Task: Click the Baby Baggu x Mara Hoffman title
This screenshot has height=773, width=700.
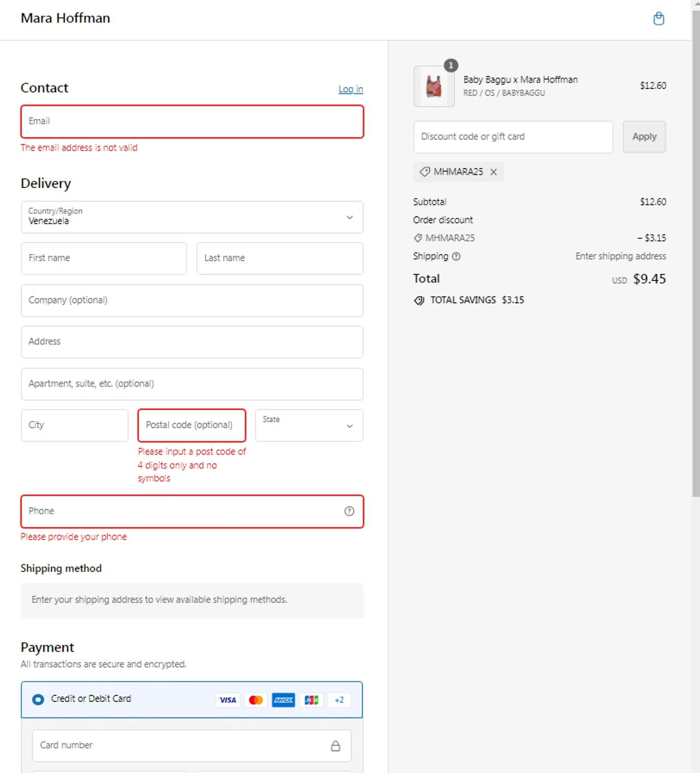Action: click(x=521, y=80)
